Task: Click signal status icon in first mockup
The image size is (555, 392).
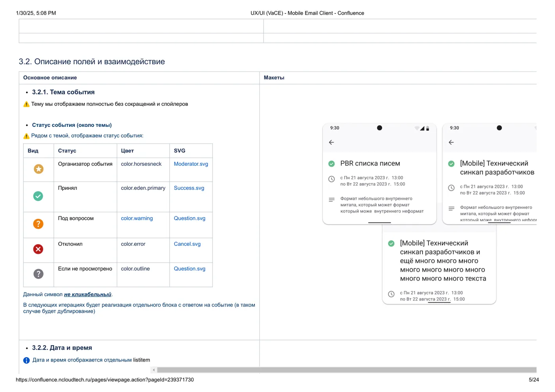Action: (422, 128)
